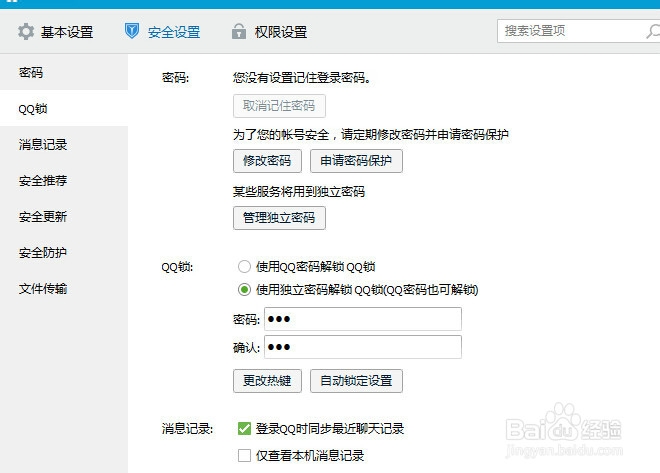Click the 密码 password input field
The image size is (660, 473).
click(363, 319)
